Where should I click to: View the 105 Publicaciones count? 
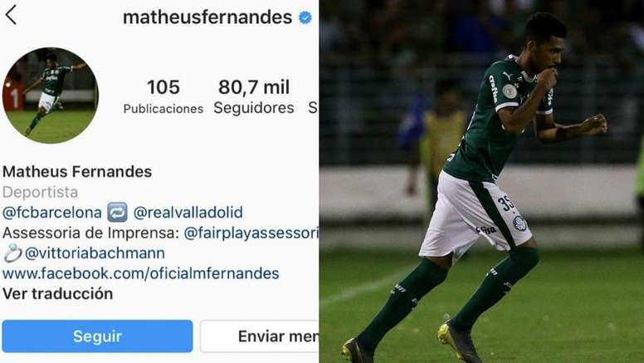point(163,97)
